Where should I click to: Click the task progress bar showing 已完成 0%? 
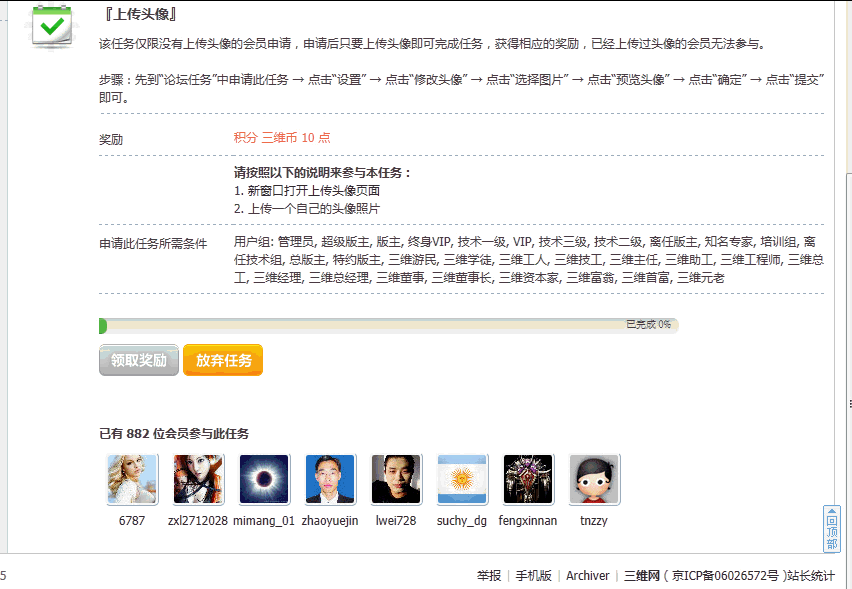click(x=389, y=325)
